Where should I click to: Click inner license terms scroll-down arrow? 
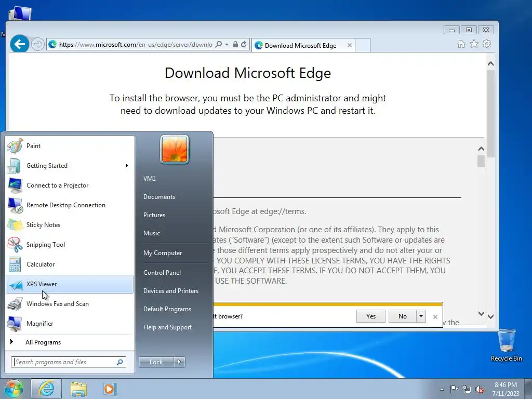[x=481, y=313]
